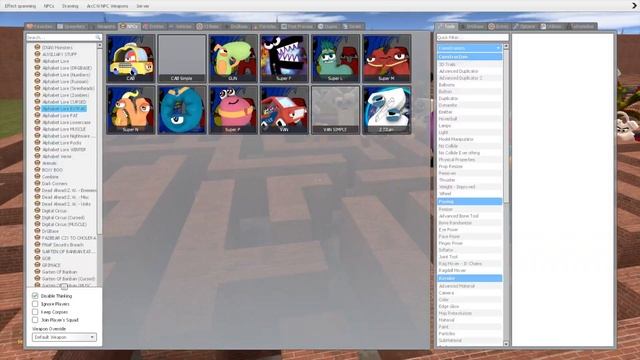Switch to the Weapons spawn tab
Viewport: 640px width, 360px height.
coord(104,27)
